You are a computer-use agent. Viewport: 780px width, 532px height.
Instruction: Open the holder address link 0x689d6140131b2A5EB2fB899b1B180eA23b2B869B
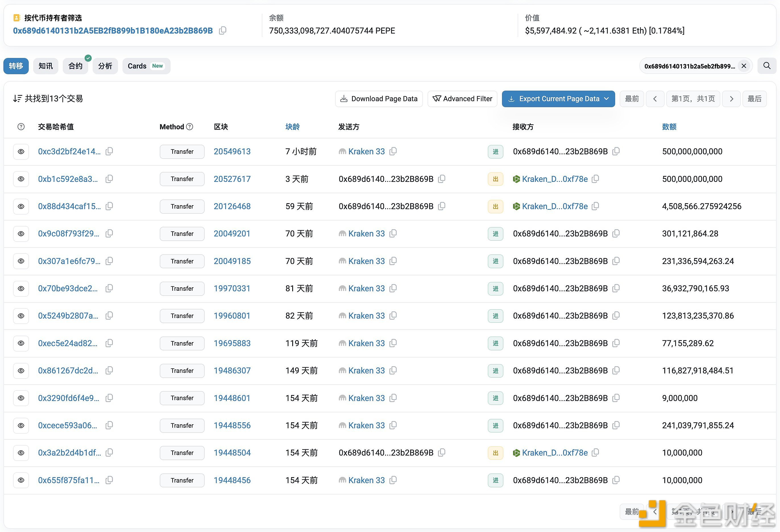[113, 30]
